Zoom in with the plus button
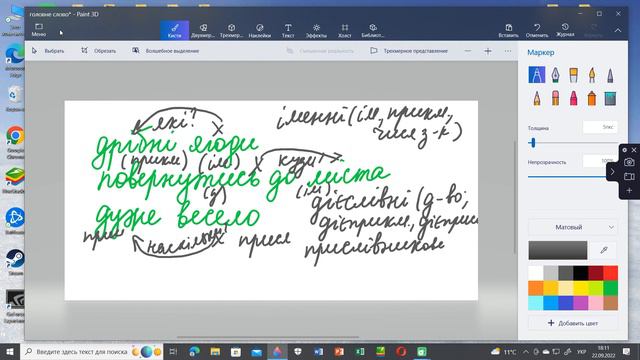 tap(488, 51)
